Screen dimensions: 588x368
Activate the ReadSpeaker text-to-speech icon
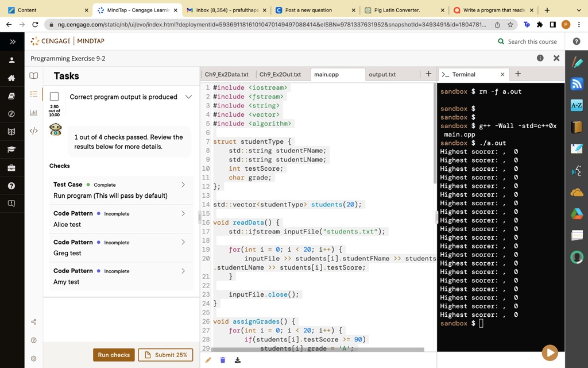(577, 172)
